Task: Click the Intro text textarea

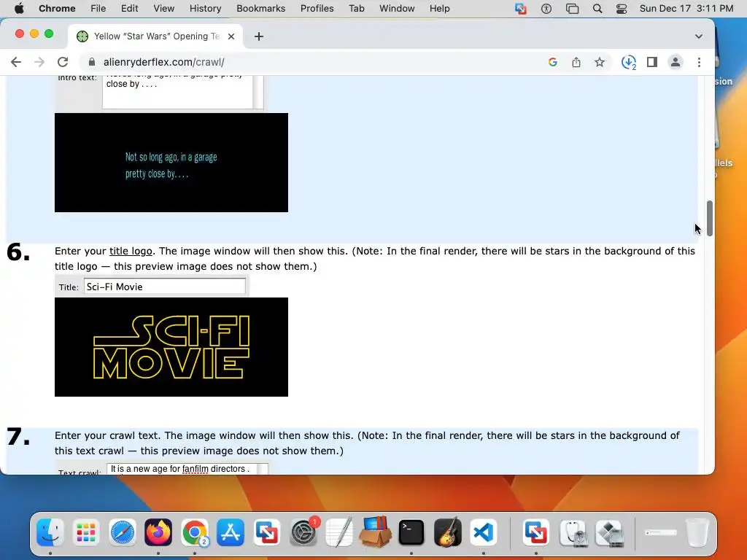Action: click(x=178, y=92)
